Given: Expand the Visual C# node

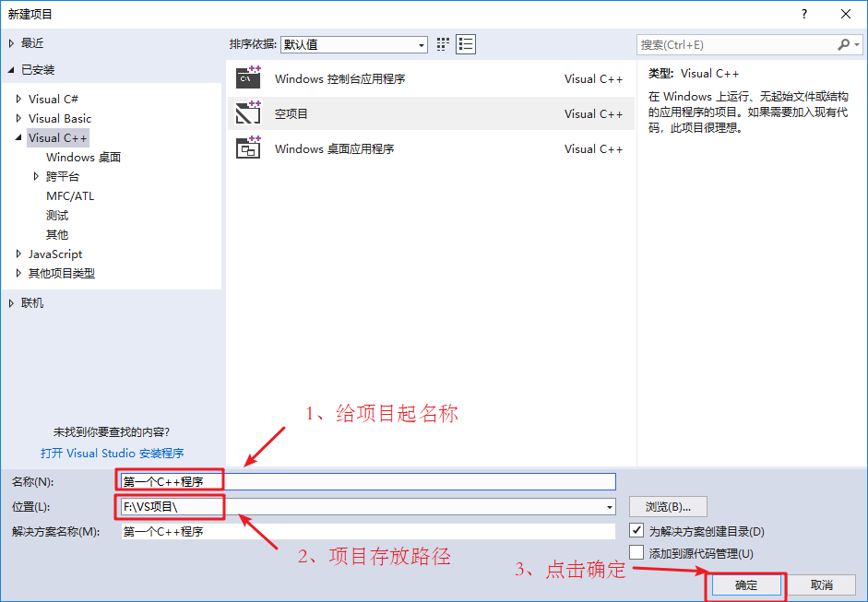Looking at the screenshot, I should pyautogui.click(x=18, y=99).
